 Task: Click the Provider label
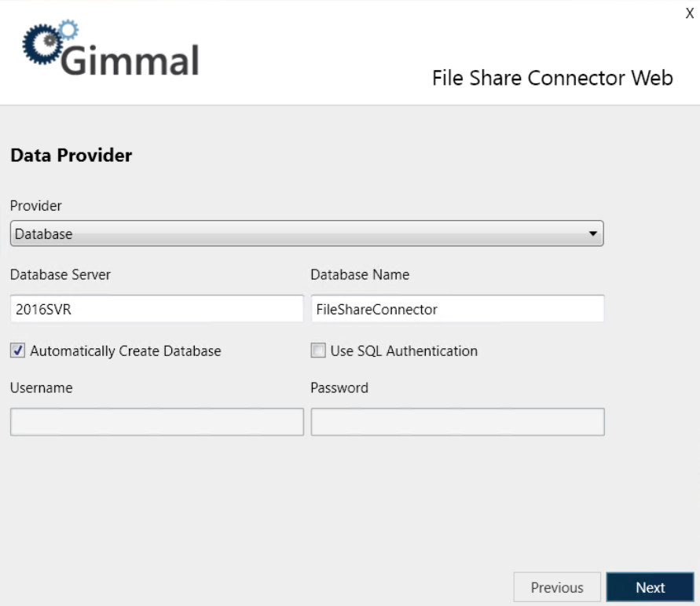[35, 206]
